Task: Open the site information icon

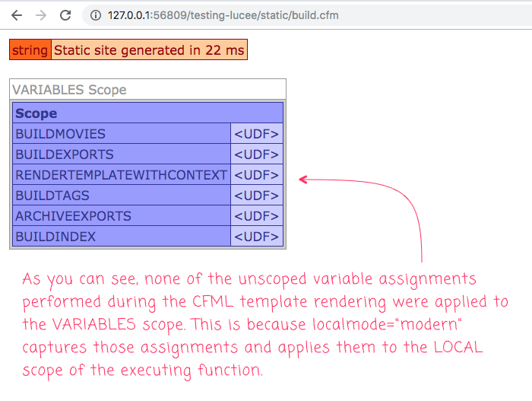Action: tap(94, 15)
